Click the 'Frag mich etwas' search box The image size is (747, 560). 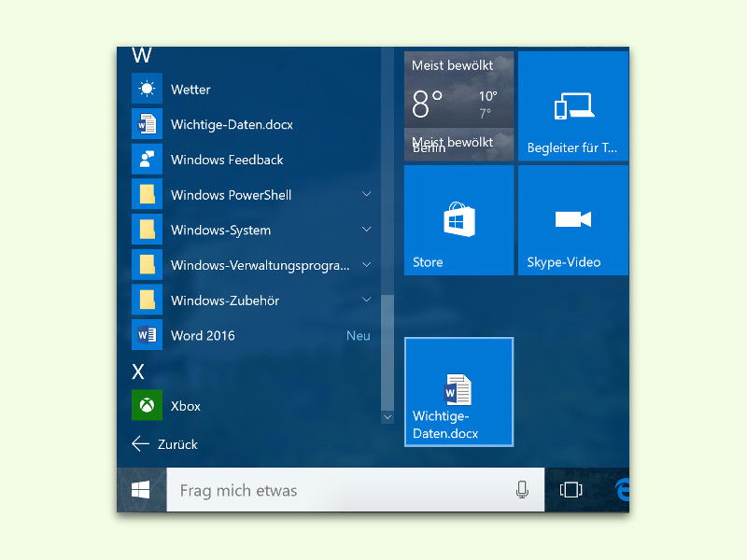coord(356,489)
